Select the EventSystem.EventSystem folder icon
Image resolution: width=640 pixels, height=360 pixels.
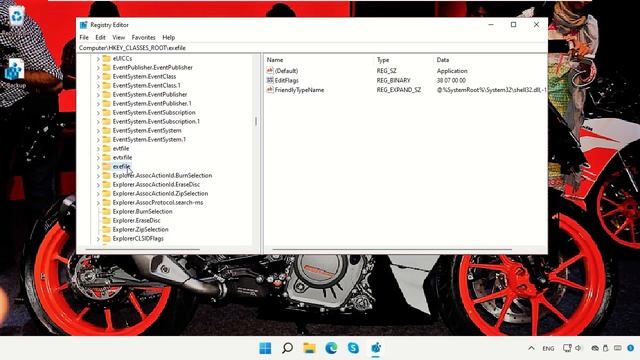[x=107, y=130]
